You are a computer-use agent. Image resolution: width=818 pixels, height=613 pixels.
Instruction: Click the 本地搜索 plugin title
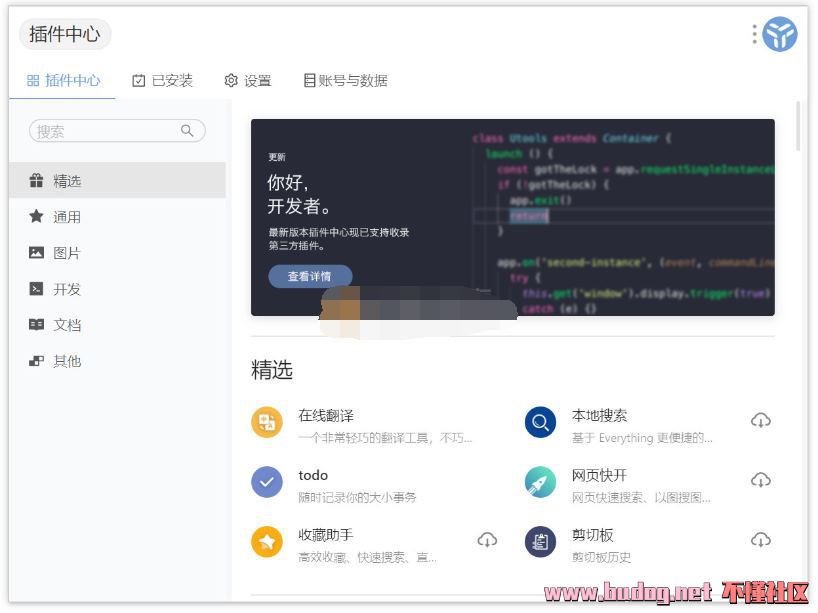[599, 416]
